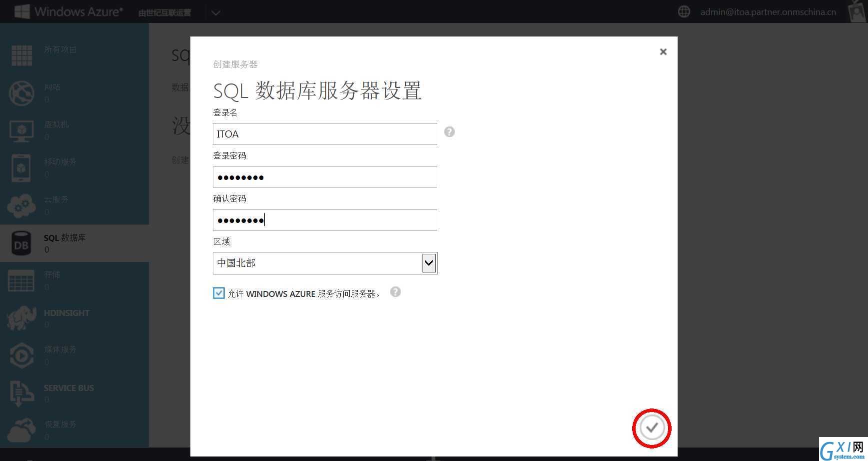Open the 云服务 gear cloud icon in the sidebar
Image resolution: width=868 pixels, height=461 pixels.
point(21,206)
